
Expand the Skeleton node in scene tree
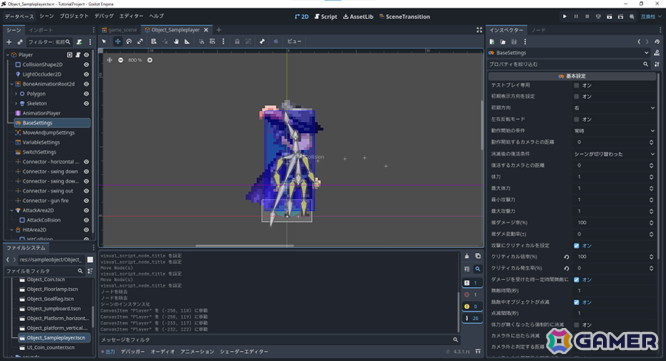click(x=16, y=104)
